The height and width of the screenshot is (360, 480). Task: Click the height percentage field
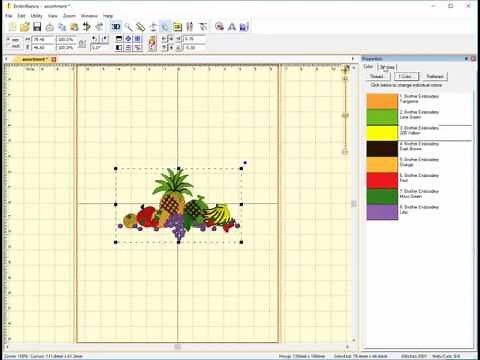(66, 48)
